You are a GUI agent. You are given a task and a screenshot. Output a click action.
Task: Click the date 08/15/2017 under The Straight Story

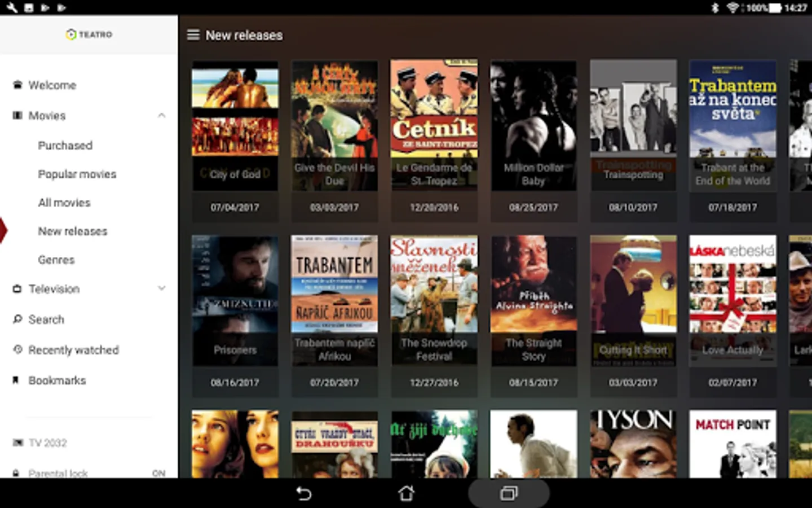[x=533, y=382]
